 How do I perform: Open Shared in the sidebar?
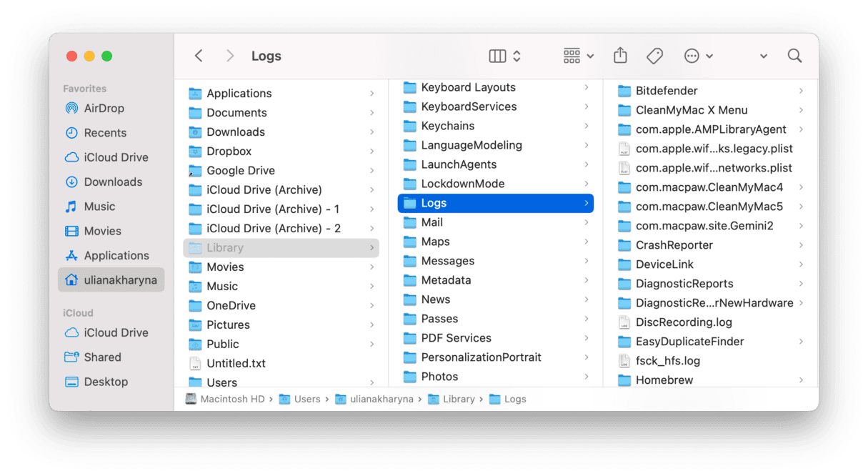(111, 357)
